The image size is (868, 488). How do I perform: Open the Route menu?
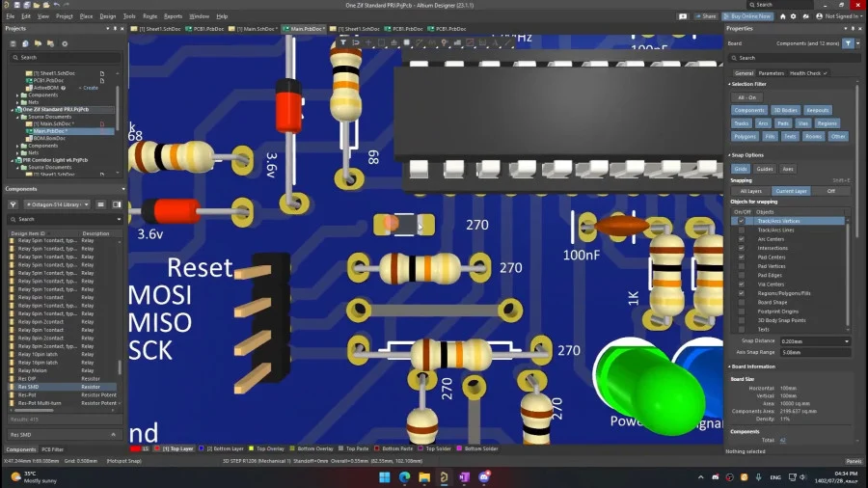[x=150, y=16]
